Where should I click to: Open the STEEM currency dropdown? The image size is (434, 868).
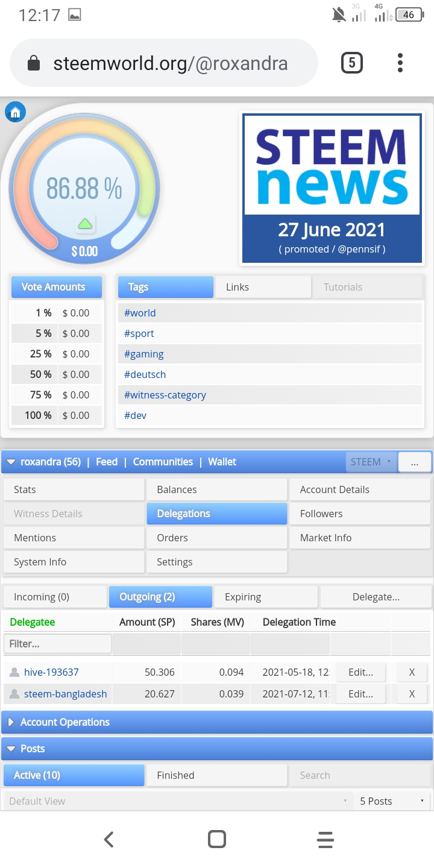click(371, 462)
